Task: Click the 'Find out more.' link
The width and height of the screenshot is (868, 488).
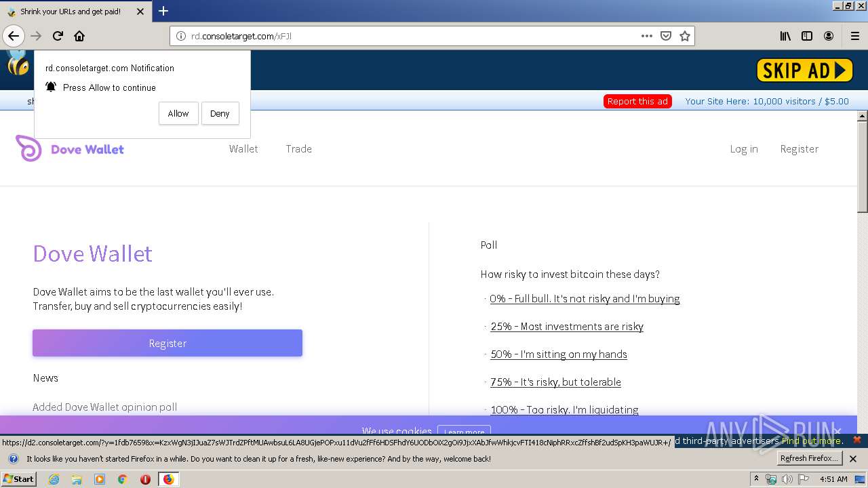Action: [812, 441]
